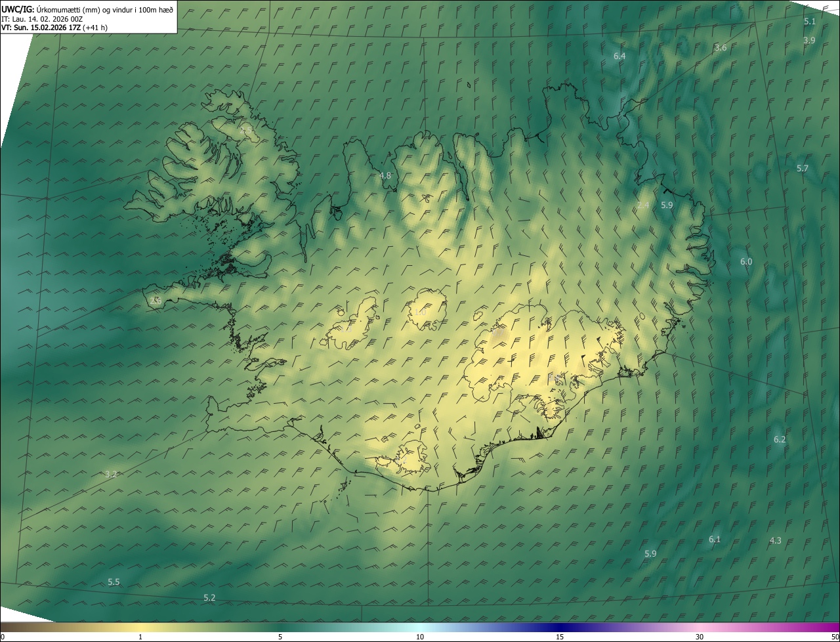Click the 3.6 value label
The width and height of the screenshot is (840, 642).
coord(720,47)
